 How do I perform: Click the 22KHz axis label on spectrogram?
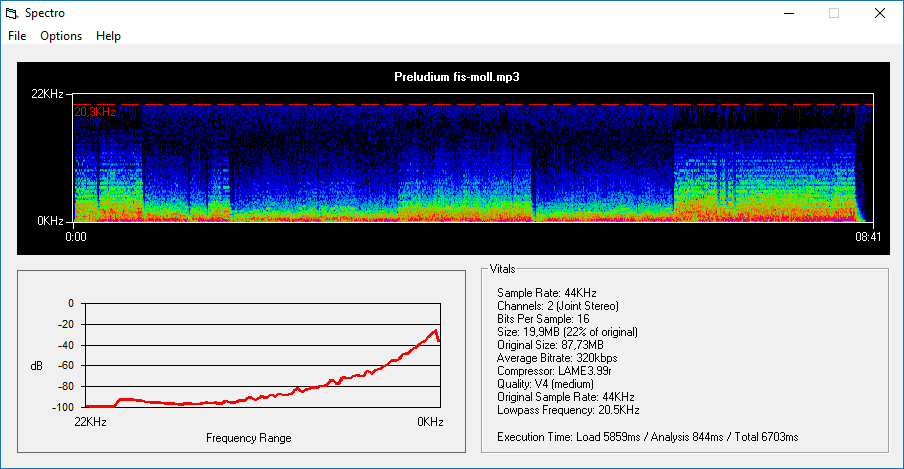pos(47,94)
